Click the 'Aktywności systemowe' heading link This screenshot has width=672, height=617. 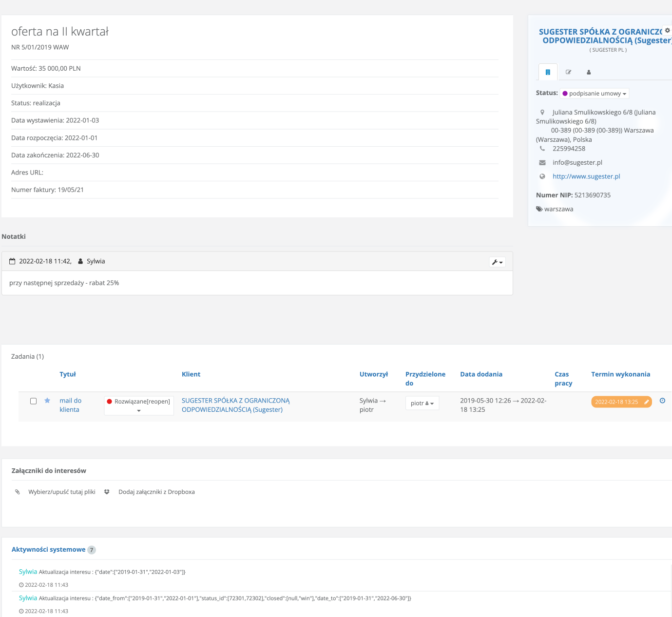(x=48, y=550)
